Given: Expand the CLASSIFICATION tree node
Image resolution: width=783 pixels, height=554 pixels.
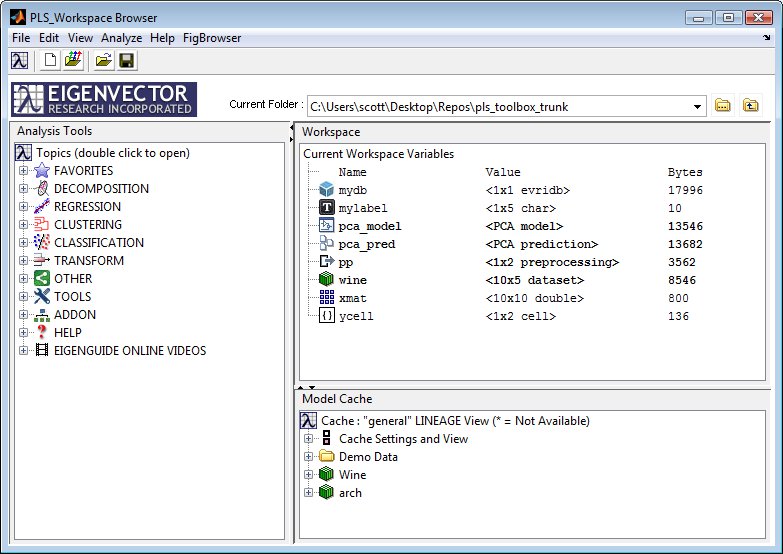Looking at the screenshot, I should (23, 243).
